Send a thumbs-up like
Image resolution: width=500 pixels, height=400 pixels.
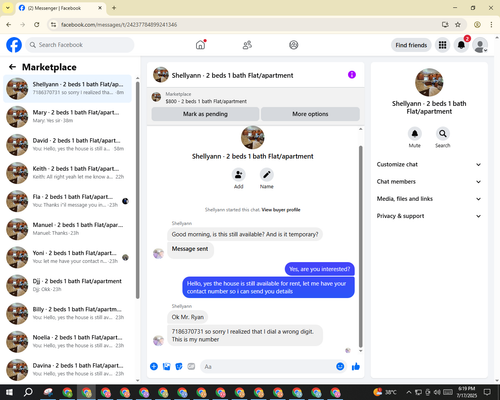tap(356, 367)
